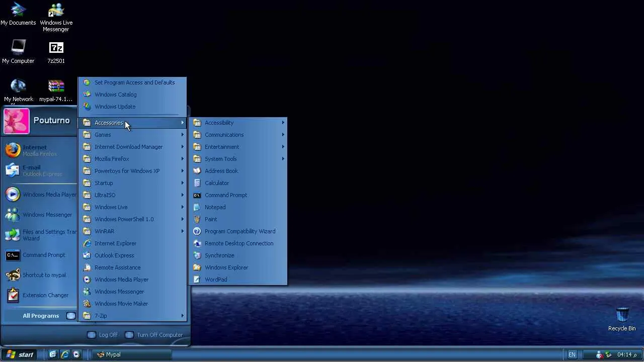
Task: Expand the Startup folder
Action: (132, 183)
